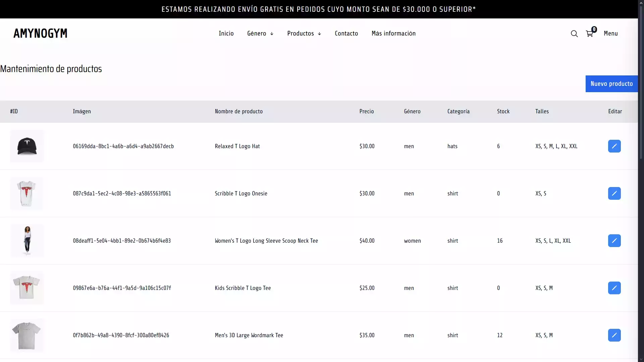Edit Women's T Logo Long Sleeve Tee
Image resolution: width=644 pixels, height=362 pixels.
point(614,241)
